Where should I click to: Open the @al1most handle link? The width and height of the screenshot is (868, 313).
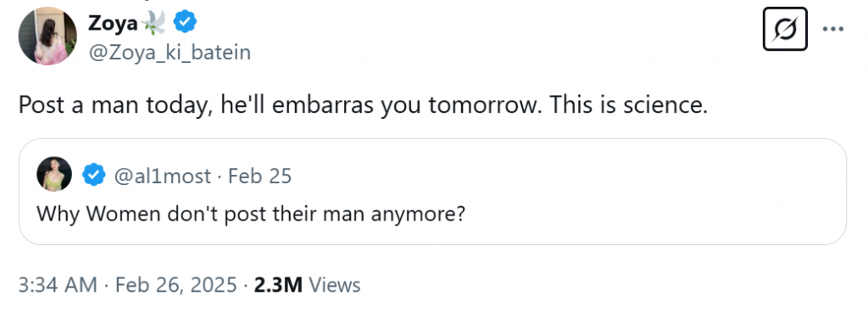(162, 176)
